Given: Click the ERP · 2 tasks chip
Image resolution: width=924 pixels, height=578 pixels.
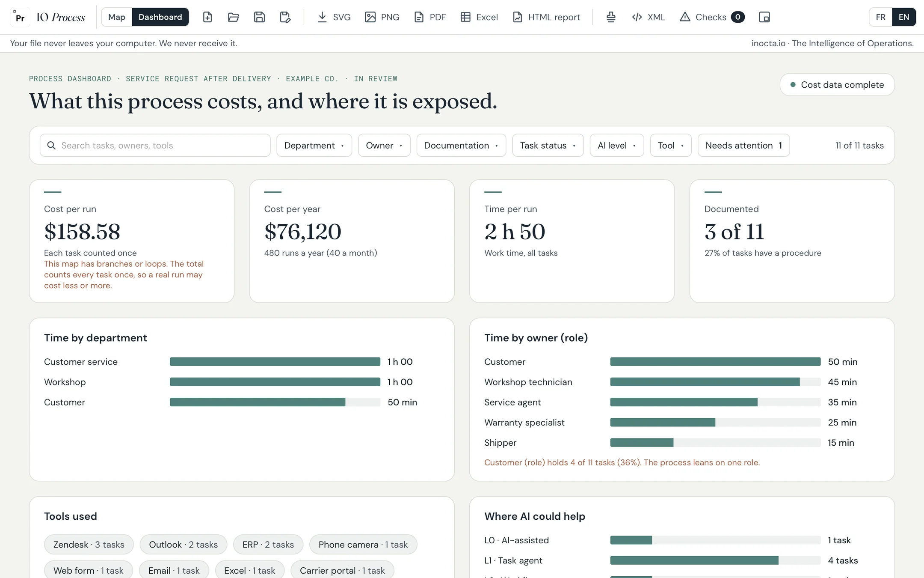Looking at the screenshot, I should 268,545.
